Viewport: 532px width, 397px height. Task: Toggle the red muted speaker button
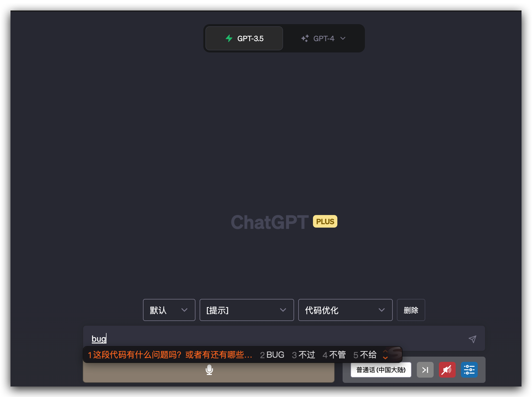(447, 370)
